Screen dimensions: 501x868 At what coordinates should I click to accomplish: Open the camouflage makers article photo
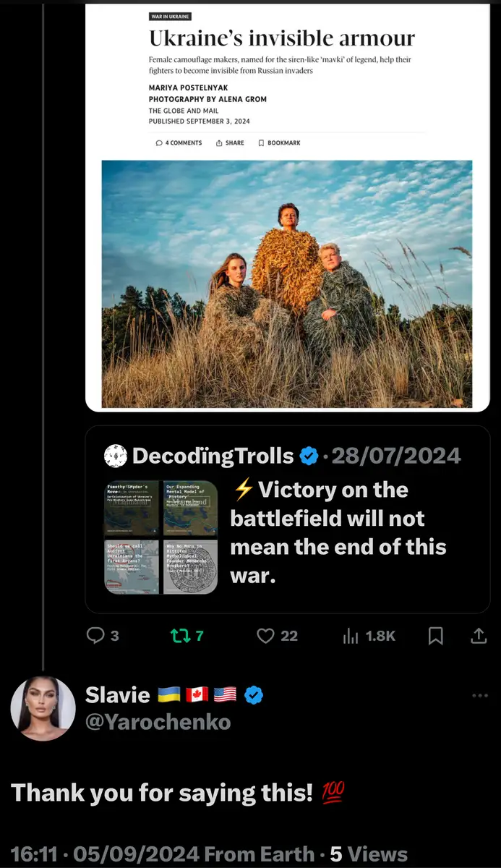coord(286,284)
